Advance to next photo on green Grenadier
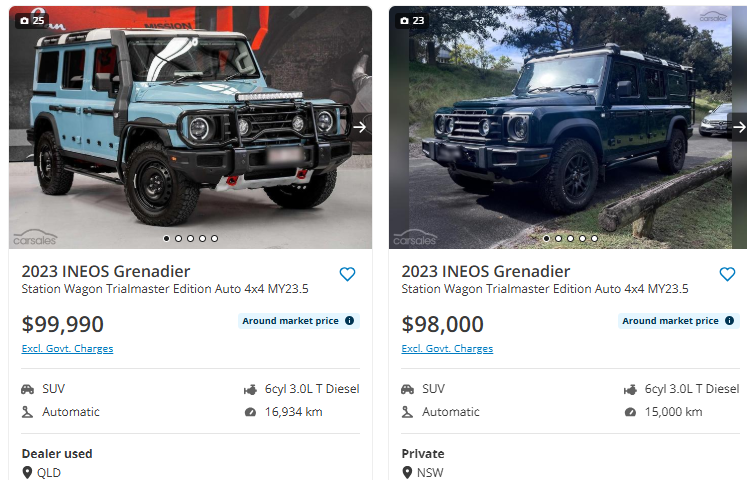The height and width of the screenshot is (480, 747). pyautogui.click(x=739, y=127)
